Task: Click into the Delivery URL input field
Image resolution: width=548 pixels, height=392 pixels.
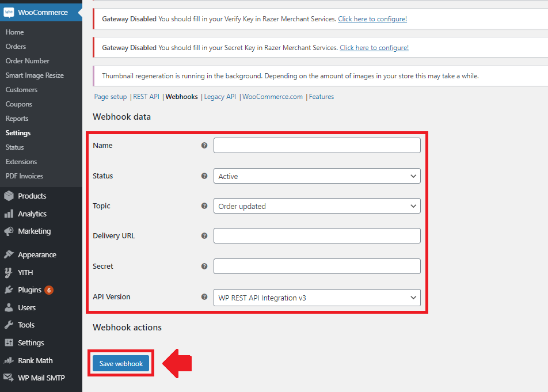Action: (x=317, y=236)
